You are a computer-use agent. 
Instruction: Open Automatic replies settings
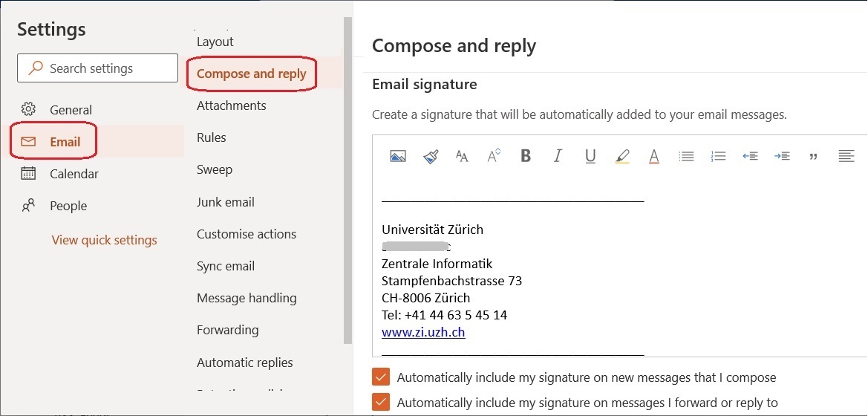pos(244,363)
